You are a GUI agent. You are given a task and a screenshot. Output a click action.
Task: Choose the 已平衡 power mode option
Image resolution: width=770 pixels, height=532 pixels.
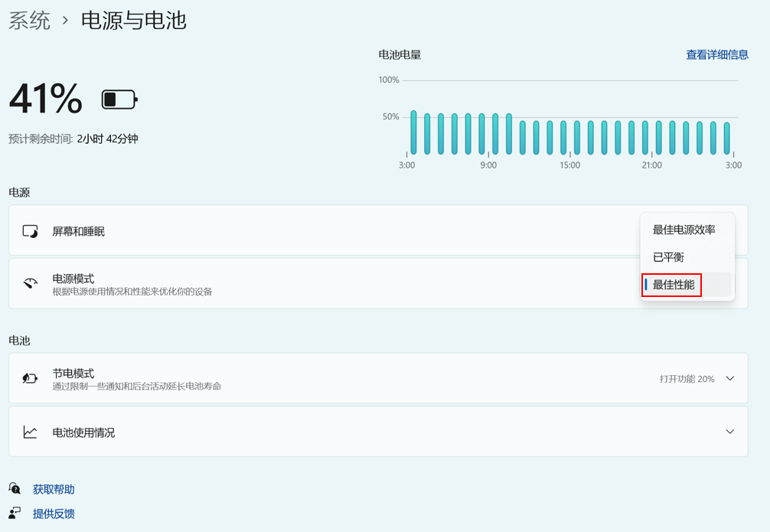pyautogui.click(x=668, y=257)
